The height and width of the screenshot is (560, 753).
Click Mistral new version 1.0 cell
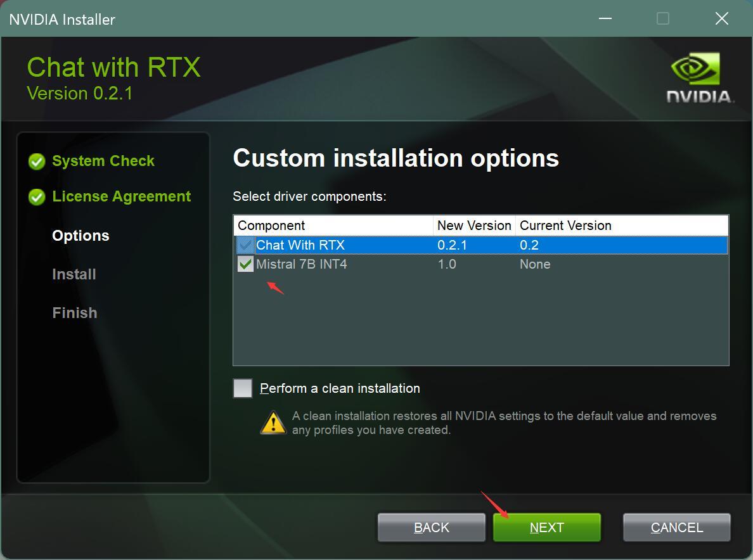click(x=447, y=264)
